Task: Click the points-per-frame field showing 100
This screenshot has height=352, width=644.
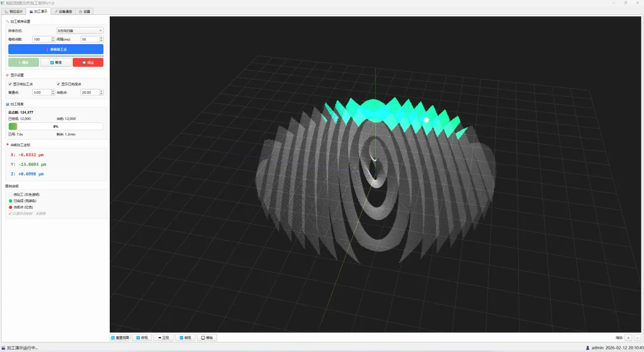Action: (x=42, y=39)
